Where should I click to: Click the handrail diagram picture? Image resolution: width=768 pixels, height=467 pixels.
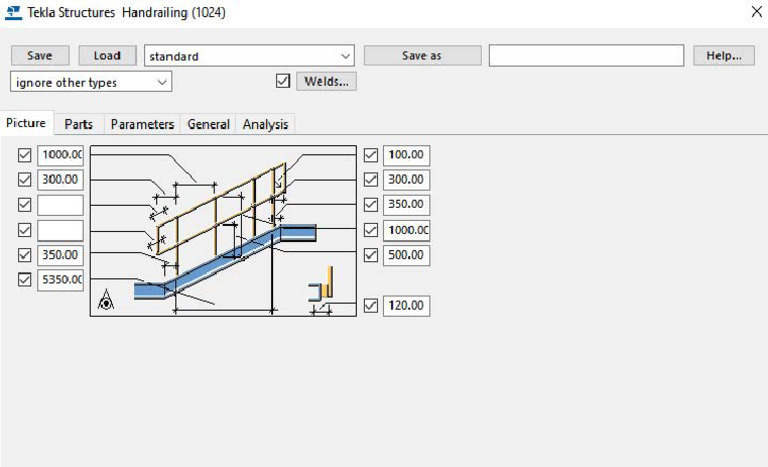click(223, 231)
